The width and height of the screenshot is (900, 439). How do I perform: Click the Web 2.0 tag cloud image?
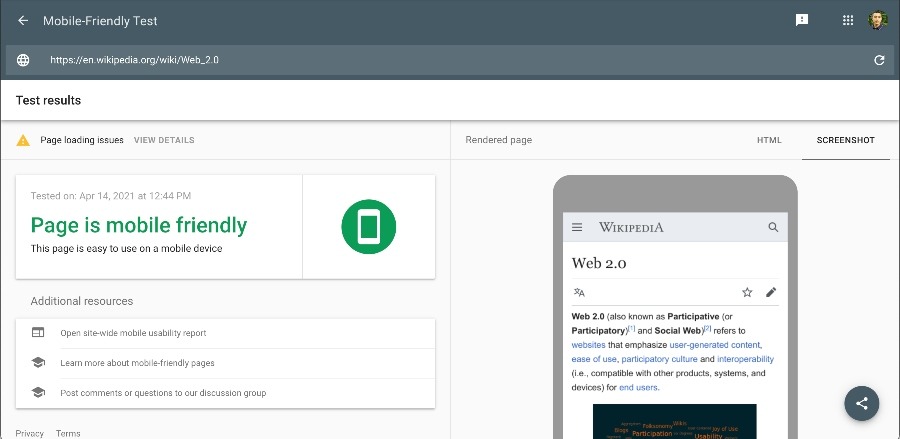click(674, 421)
